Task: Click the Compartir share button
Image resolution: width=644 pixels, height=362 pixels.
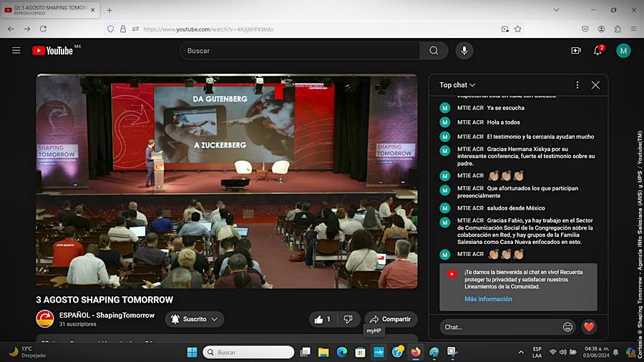Action: tap(391, 319)
